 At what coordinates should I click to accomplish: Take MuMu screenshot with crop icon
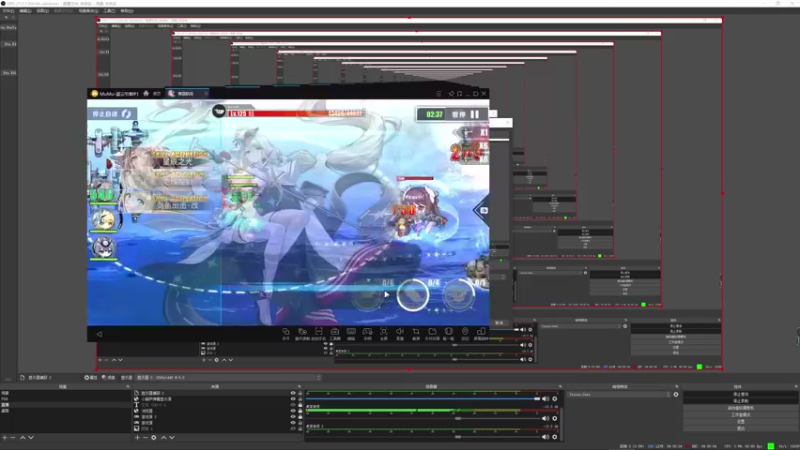tap(416, 333)
